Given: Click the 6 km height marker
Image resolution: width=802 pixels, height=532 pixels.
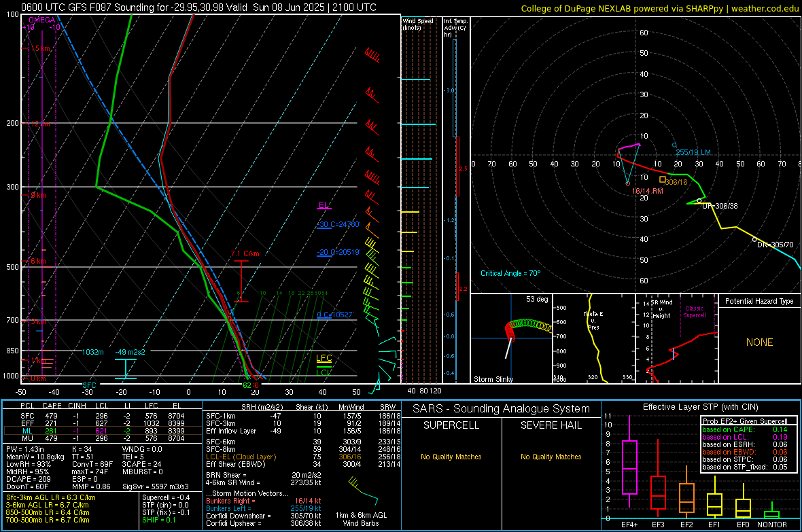Looking at the screenshot, I should click(x=38, y=261).
